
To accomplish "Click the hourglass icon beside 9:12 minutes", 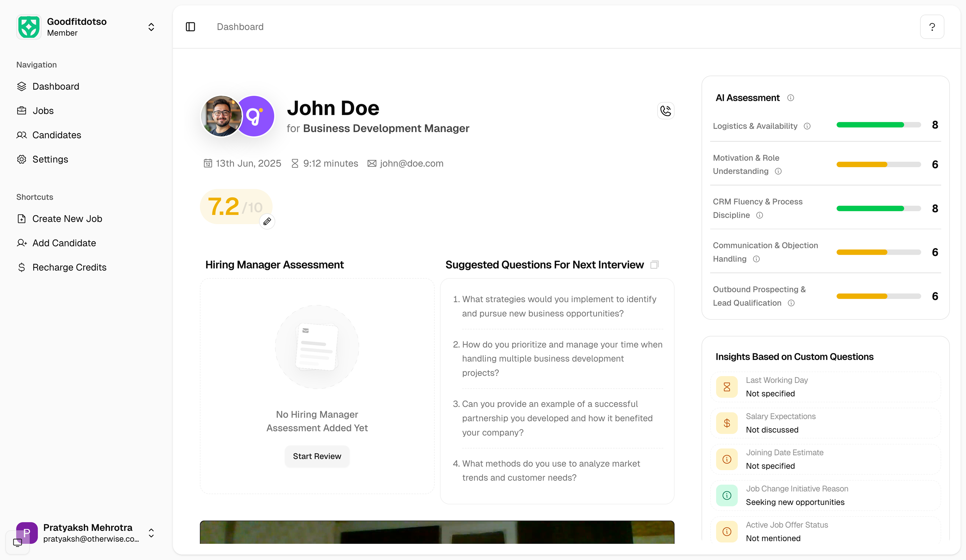I will point(295,163).
